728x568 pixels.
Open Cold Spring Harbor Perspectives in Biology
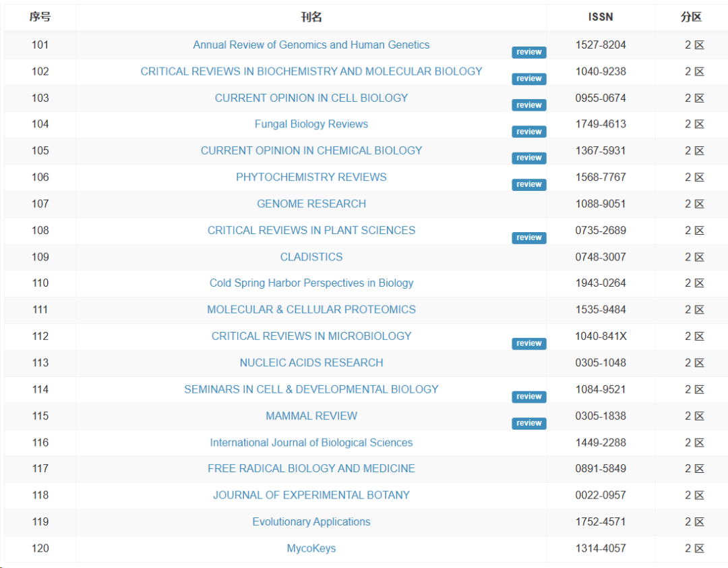tap(311, 283)
